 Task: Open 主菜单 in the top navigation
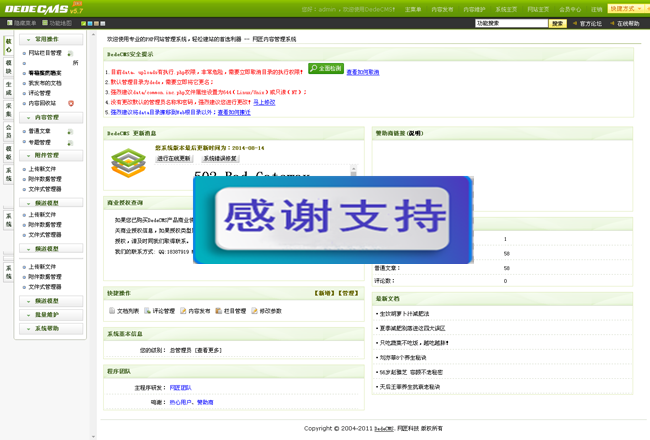coord(413,10)
